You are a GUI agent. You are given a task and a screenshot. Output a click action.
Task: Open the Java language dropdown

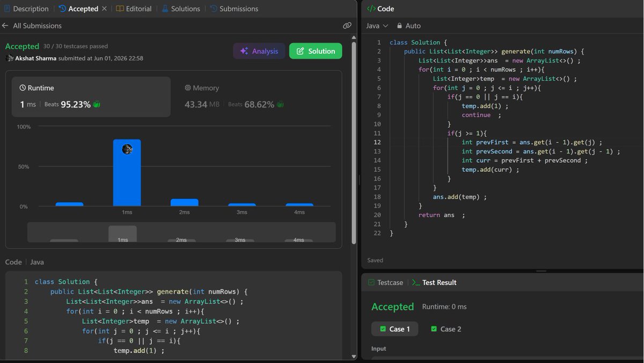click(x=377, y=26)
